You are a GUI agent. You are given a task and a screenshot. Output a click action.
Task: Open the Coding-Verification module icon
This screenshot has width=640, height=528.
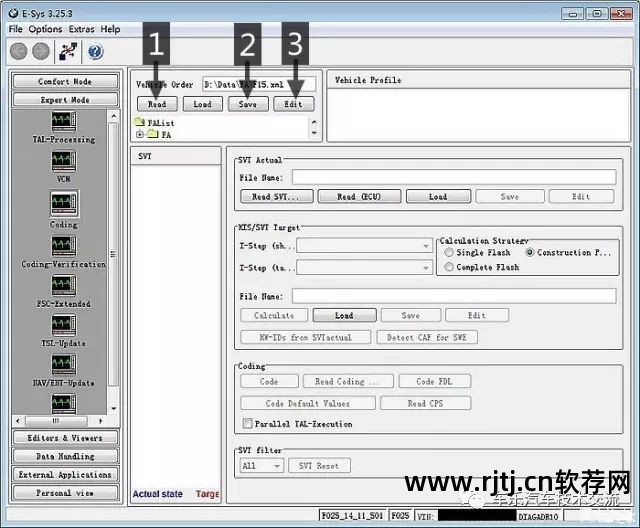click(63, 245)
